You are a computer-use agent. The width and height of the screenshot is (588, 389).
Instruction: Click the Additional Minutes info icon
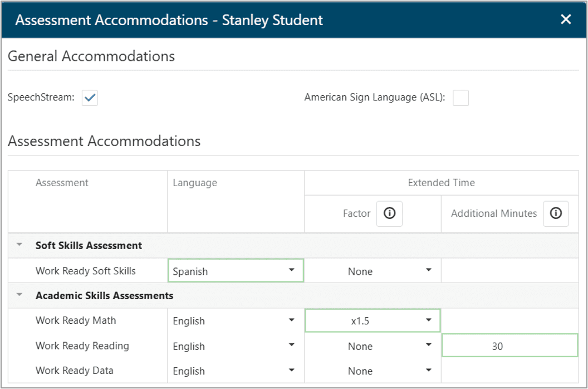[556, 213]
